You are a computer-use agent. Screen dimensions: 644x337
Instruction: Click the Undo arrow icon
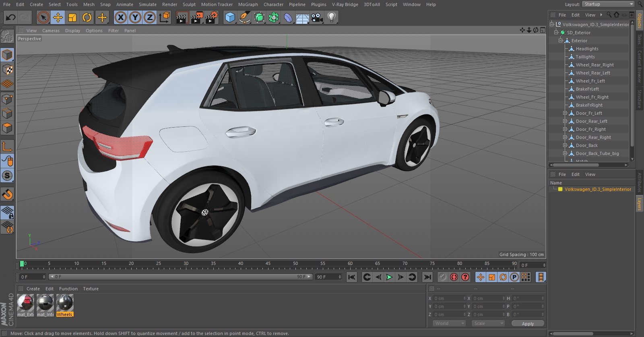point(11,17)
